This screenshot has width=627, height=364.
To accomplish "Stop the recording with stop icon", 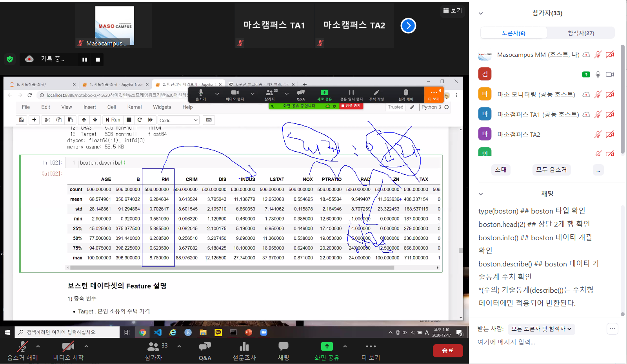I will [98, 60].
